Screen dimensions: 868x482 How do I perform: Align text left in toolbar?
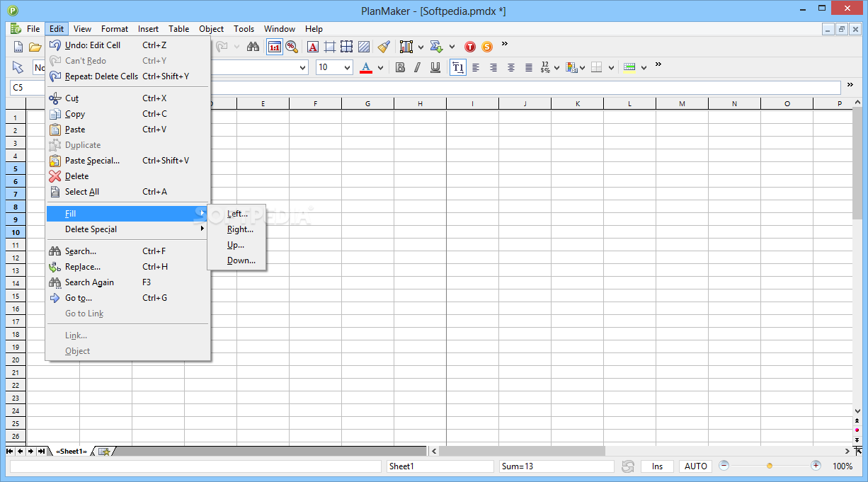tap(476, 67)
